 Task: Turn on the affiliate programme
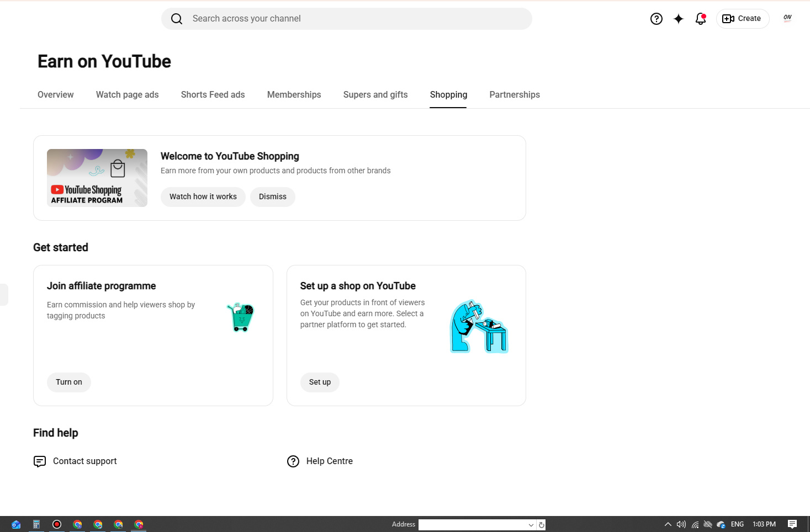(69, 382)
